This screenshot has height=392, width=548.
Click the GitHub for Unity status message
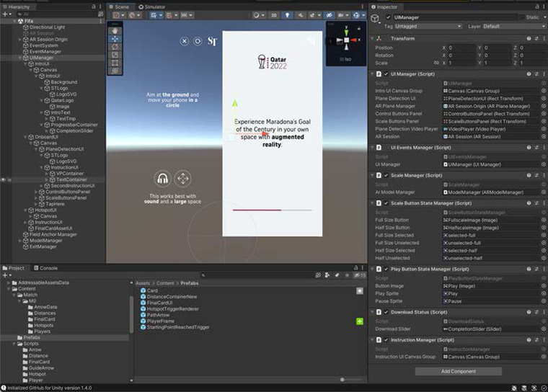(46, 388)
